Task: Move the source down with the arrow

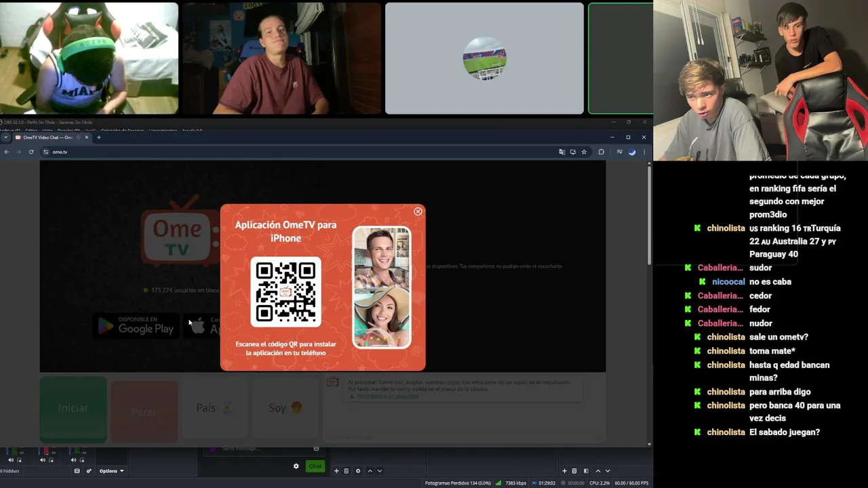Action: pyautogui.click(x=608, y=471)
